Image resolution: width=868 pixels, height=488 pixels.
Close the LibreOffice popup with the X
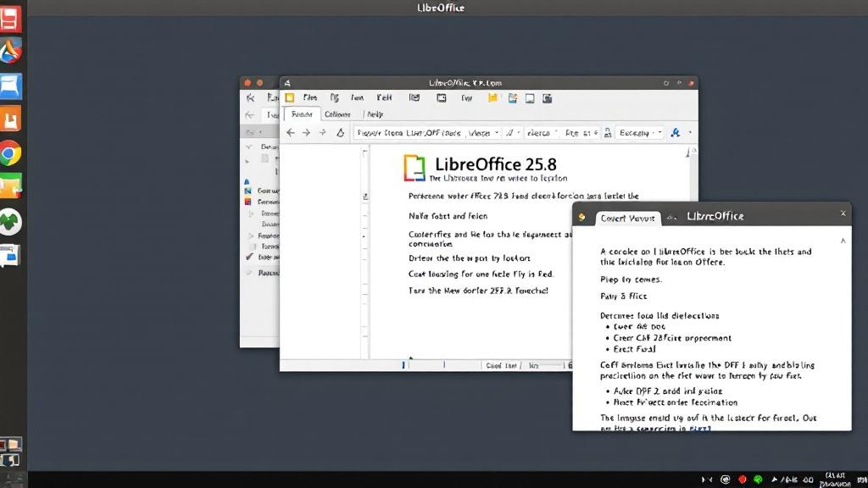point(843,213)
